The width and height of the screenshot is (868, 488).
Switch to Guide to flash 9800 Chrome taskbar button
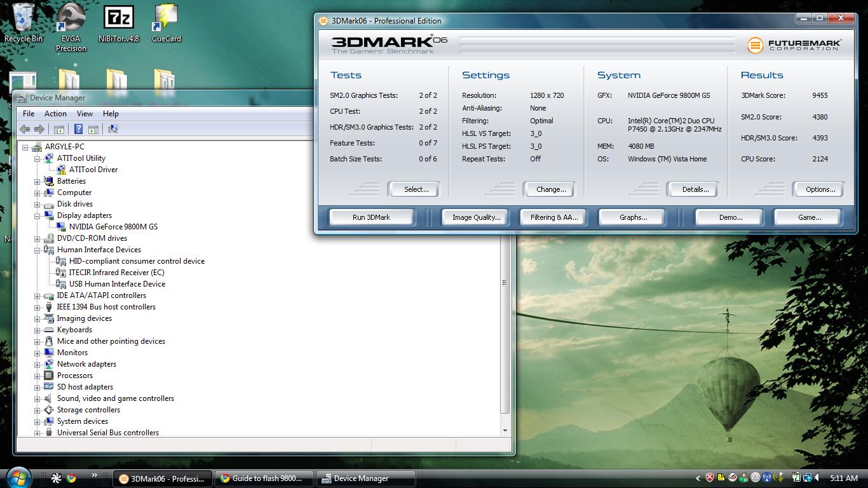click(x=264, y=478)
